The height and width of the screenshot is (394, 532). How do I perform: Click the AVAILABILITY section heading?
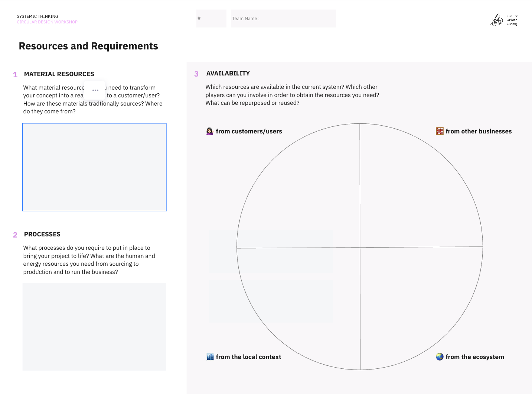pyautogui.click(x=228, y=74)
